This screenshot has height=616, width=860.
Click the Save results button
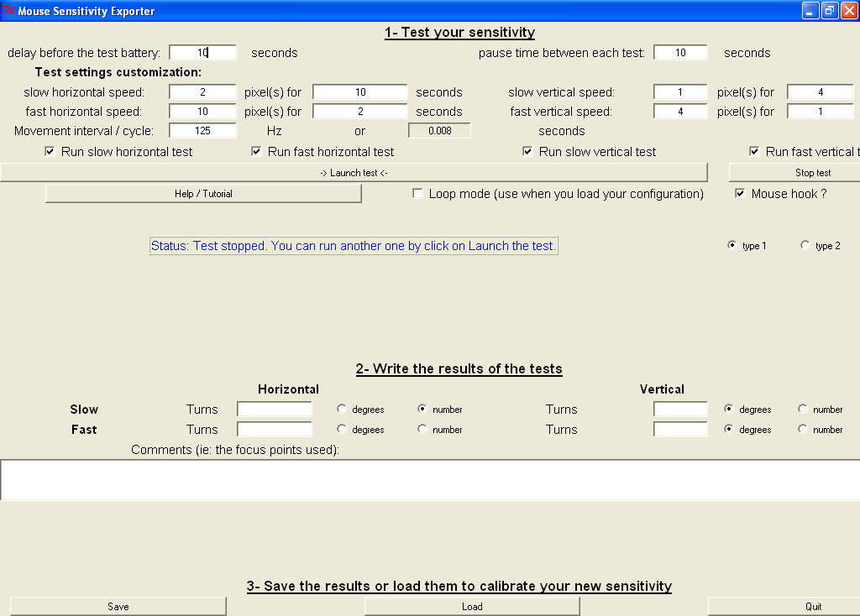pyautogui.click(x=118, y=607)
